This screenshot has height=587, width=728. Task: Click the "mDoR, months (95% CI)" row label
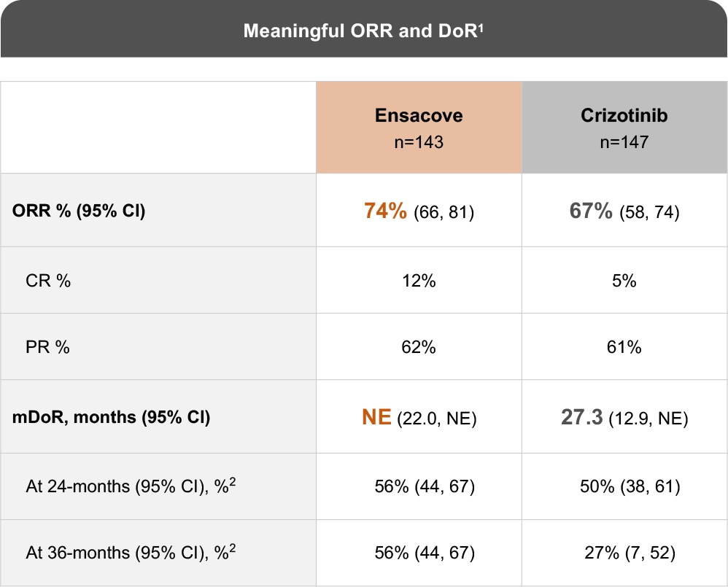click(x=111, y=418)
